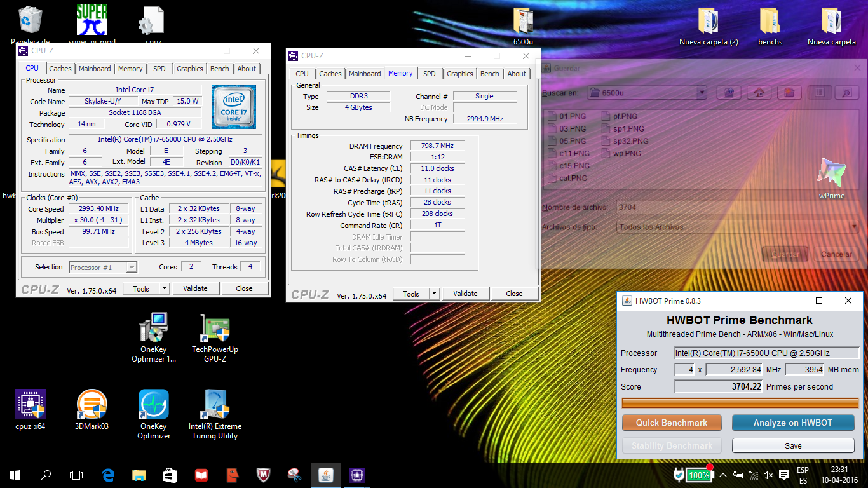Open the Windows Store taskbar icon

(170, 475)
